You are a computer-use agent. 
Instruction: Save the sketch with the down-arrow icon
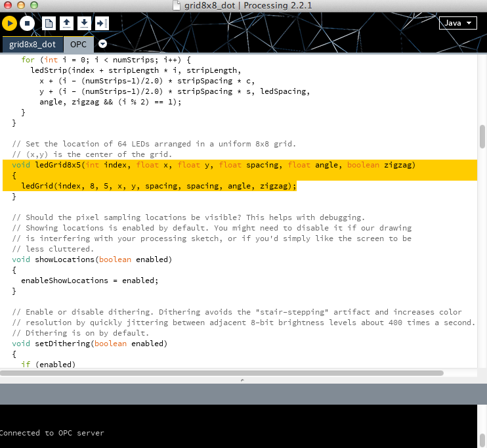pos(84,23)
